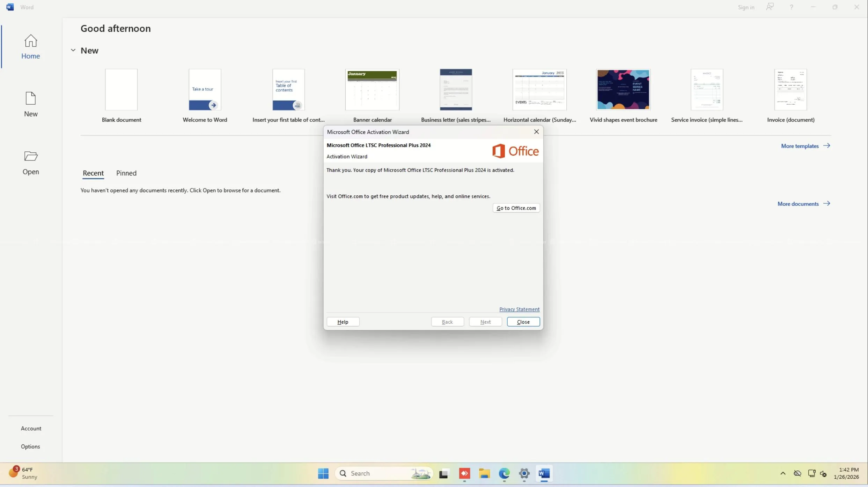The image size is (868, 487).
Task: Click the Go to Office.com button
Action: coord(516,208)
